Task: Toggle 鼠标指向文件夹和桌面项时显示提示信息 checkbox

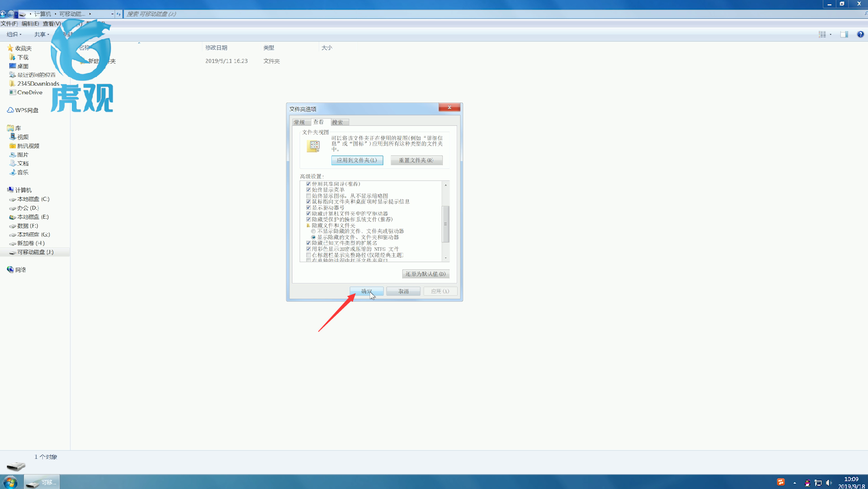Action: (x=308, y=201)
